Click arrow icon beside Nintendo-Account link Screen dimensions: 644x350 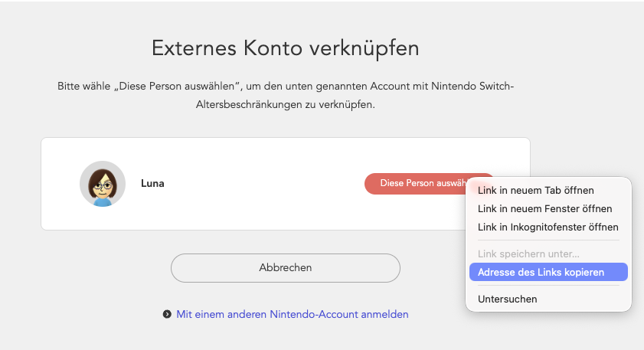click(x=167, y=314)
